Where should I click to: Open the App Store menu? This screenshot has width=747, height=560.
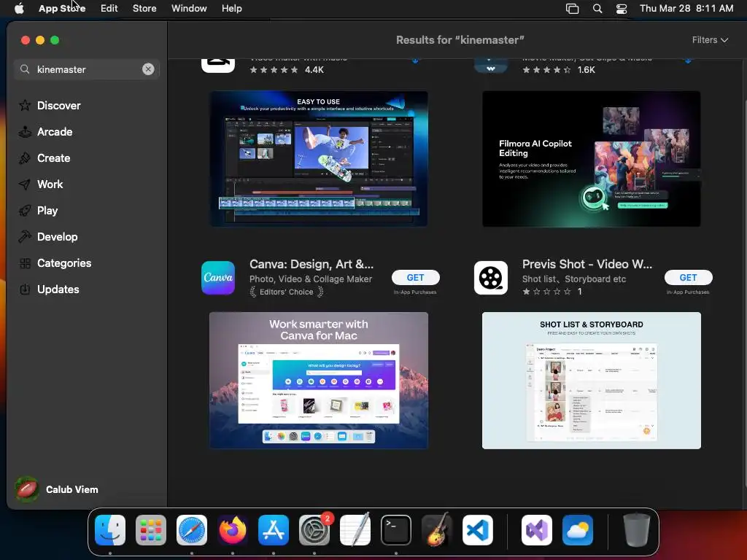pyautogui.click(x=62, y=8)
